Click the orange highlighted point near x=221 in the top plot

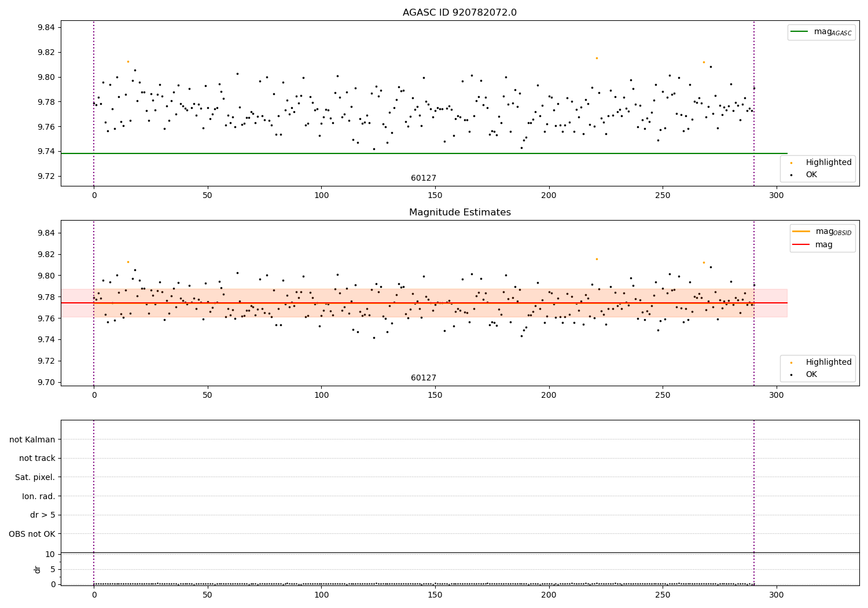coord(597,58)
